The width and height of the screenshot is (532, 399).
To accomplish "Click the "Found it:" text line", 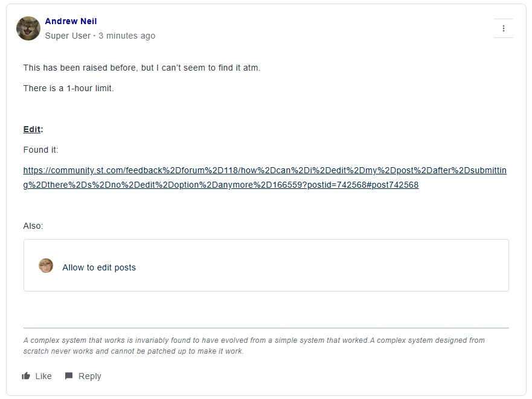I will (40, 150).
